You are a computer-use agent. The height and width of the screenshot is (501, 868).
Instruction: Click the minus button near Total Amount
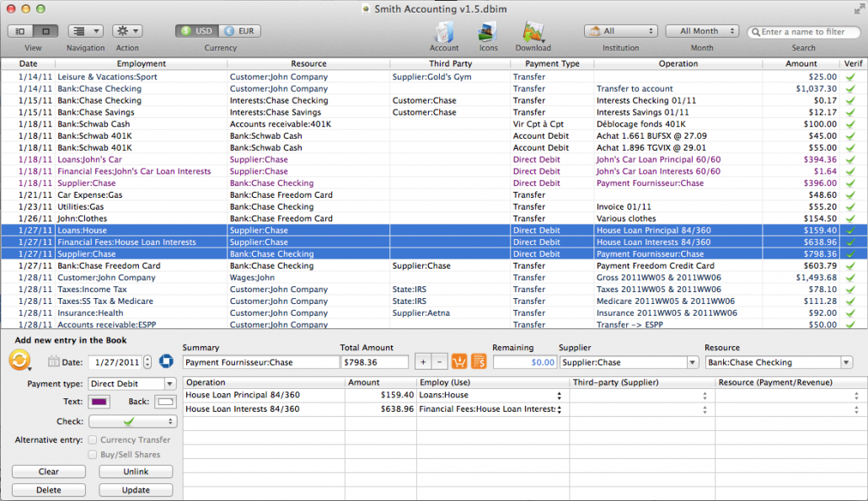[439, 362]
